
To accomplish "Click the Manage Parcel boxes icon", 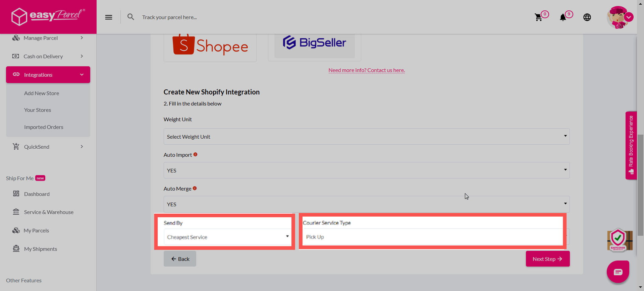I will point(16,38).
